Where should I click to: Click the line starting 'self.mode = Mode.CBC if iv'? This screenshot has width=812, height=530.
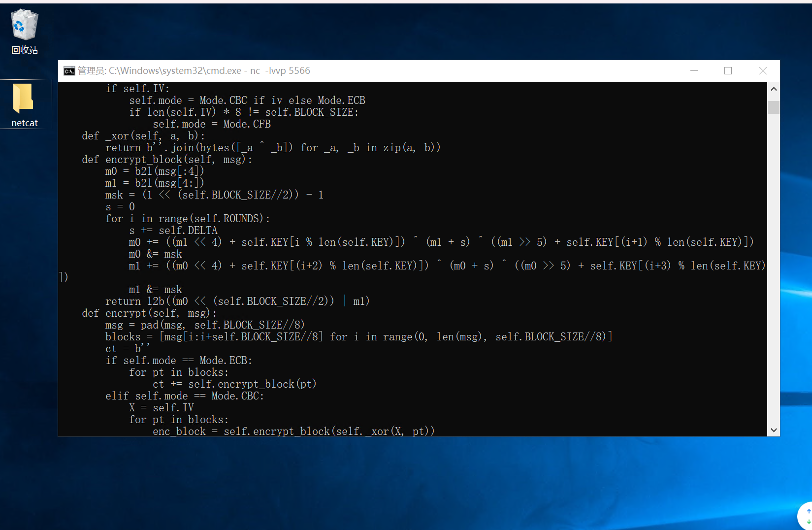pos(247,100)
